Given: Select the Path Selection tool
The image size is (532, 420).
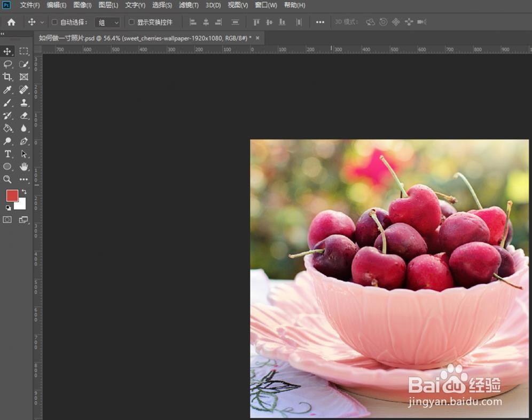Looking at the screenshot, I should [24, 154].
